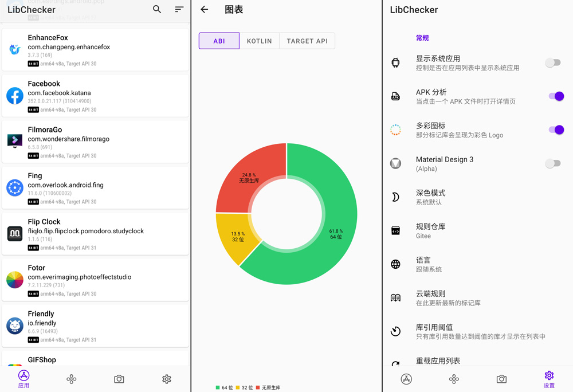573x392 pixels.
Task: Open settings gear in left bottom bar
Action: click(167, 379)
